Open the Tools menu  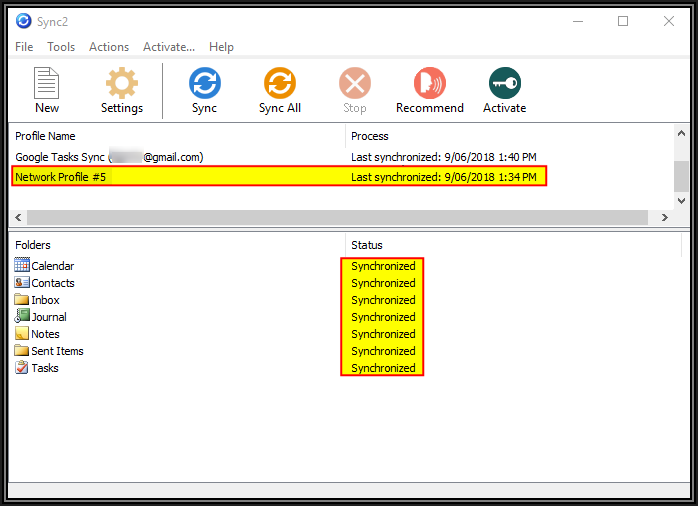pyautogui.click(x=61, y=47)
